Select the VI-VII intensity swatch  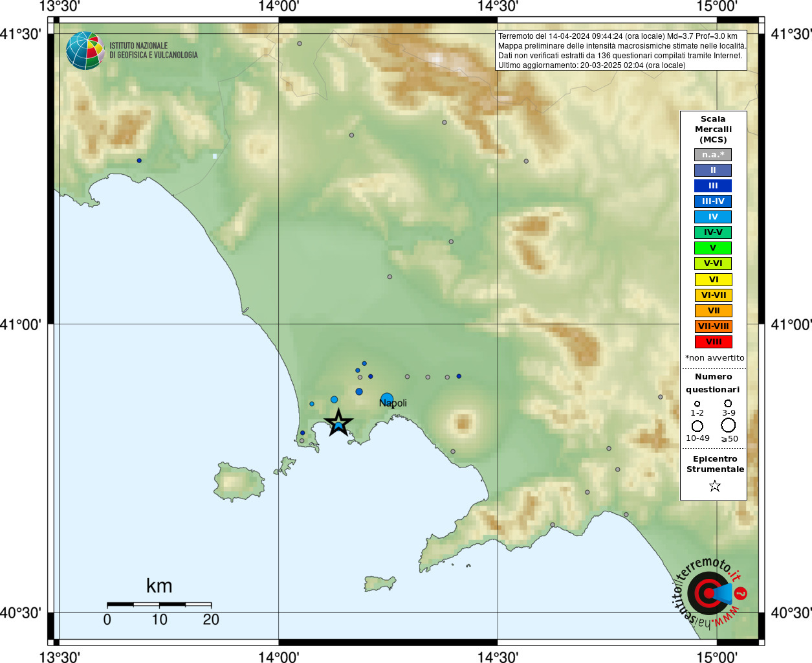click(x=714, y=295)
